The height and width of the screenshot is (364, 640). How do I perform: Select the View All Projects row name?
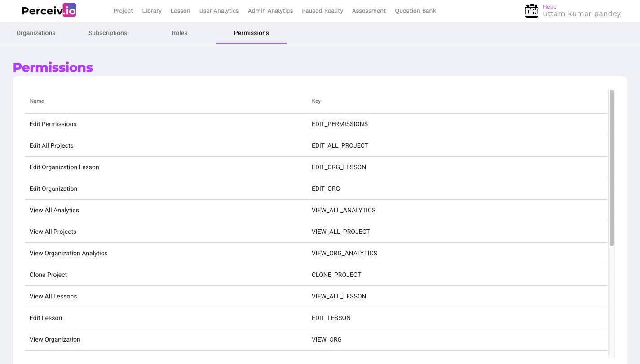[x=53, y=232]
